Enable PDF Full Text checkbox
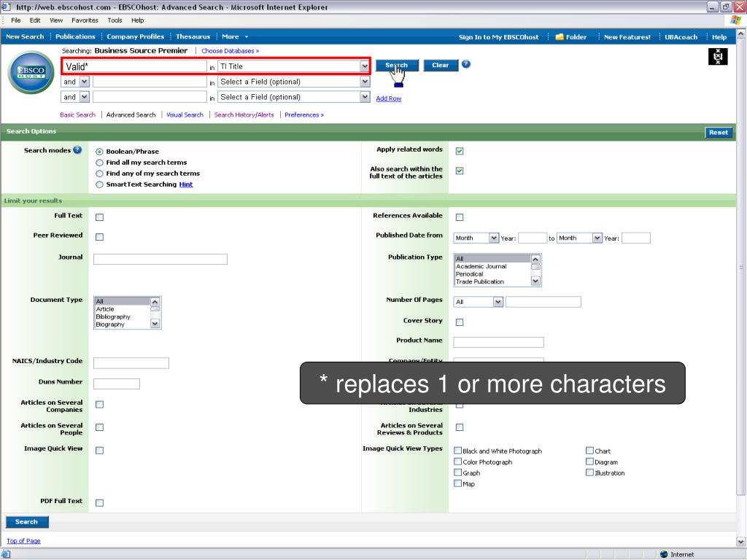This screenshot has width=747, height=560. (x=99, y=503)
